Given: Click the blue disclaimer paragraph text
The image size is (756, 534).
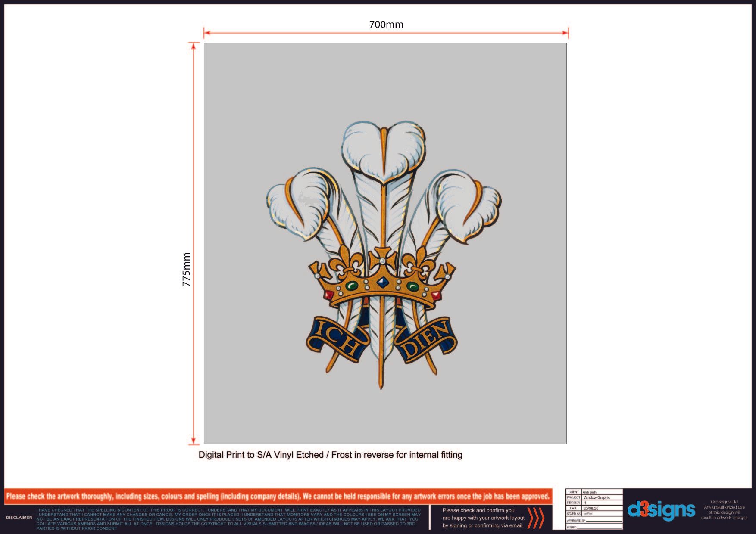Looking at the screenshot, I should 228,519.
